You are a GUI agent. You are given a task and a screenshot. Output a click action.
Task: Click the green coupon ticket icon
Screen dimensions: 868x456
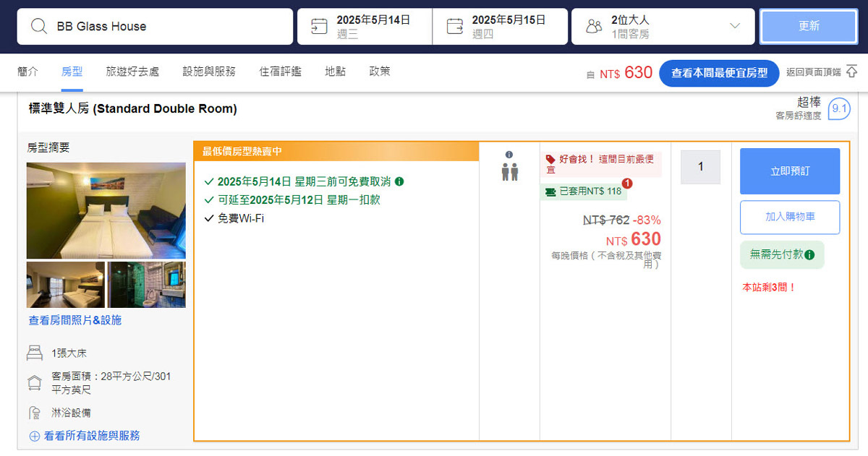(x=550, y=192)
